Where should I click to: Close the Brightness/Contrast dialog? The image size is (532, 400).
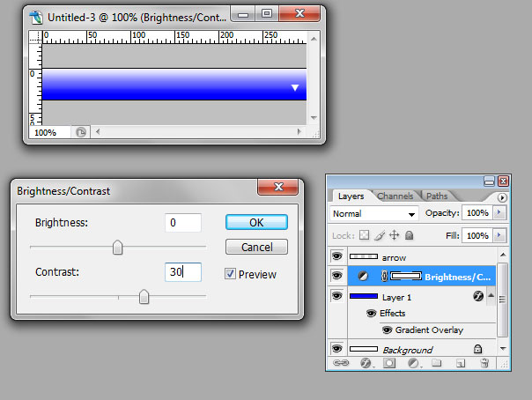click(x=278, y=187)
